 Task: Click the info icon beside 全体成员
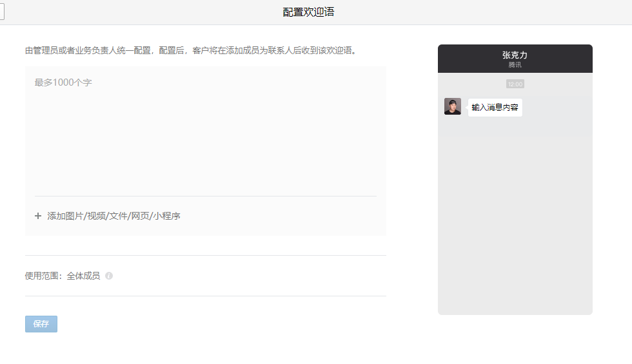[109, 276]
